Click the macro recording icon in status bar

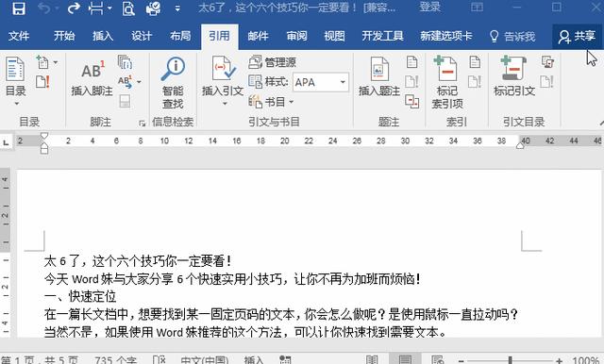pyautogui.click(x=285, y=360)
